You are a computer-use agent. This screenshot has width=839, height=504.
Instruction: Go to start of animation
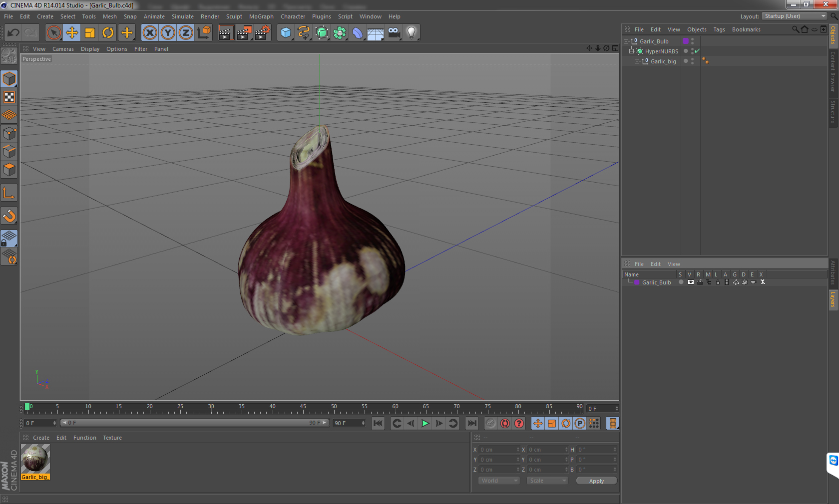(x=378, y=423)
